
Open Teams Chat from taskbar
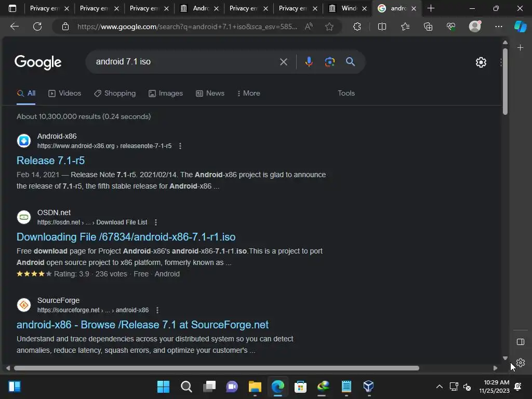click(x=232, y=387)
